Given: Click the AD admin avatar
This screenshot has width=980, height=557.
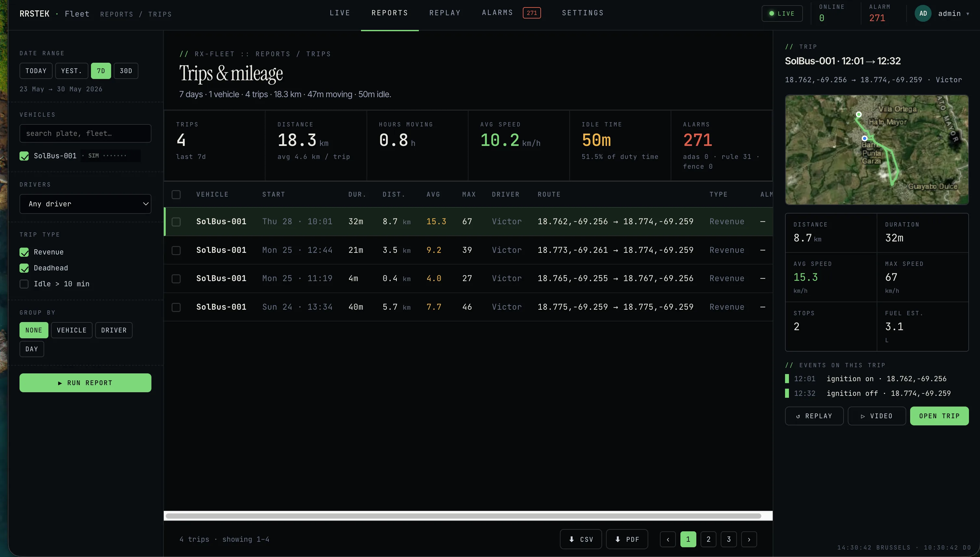Looking at the screenshot, I should (x=923, y=13).
